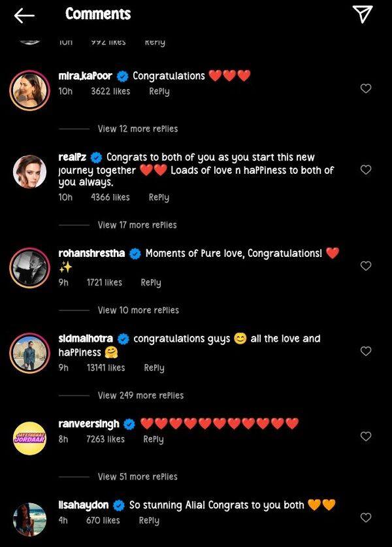Open the share paper-plane icon
This screenshot has height=547, width=392.
click(363, 14)
